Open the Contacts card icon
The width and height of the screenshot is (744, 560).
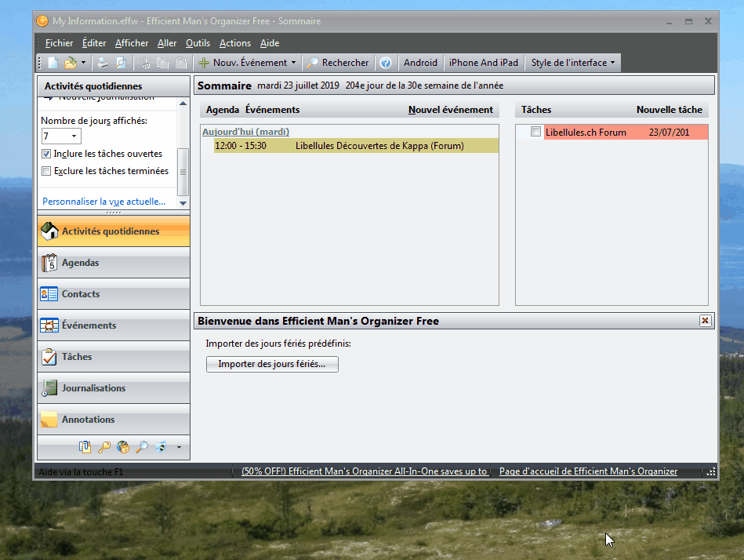click(49, 294)
